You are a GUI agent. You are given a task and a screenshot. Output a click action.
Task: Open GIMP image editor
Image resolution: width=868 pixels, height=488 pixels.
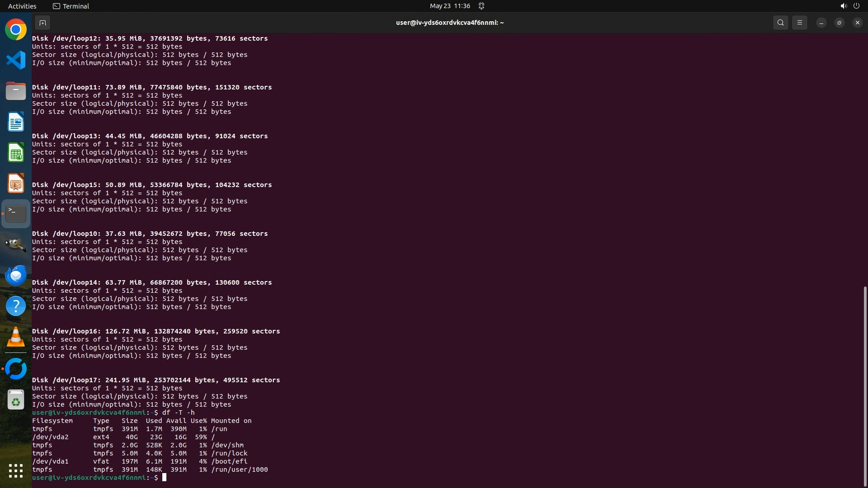click(x=16, y=244)
